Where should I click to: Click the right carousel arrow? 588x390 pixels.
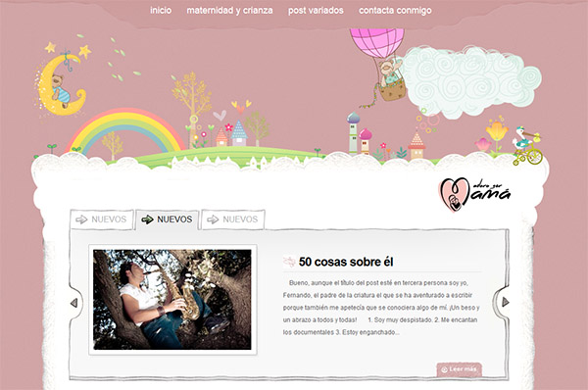[506, 302]
